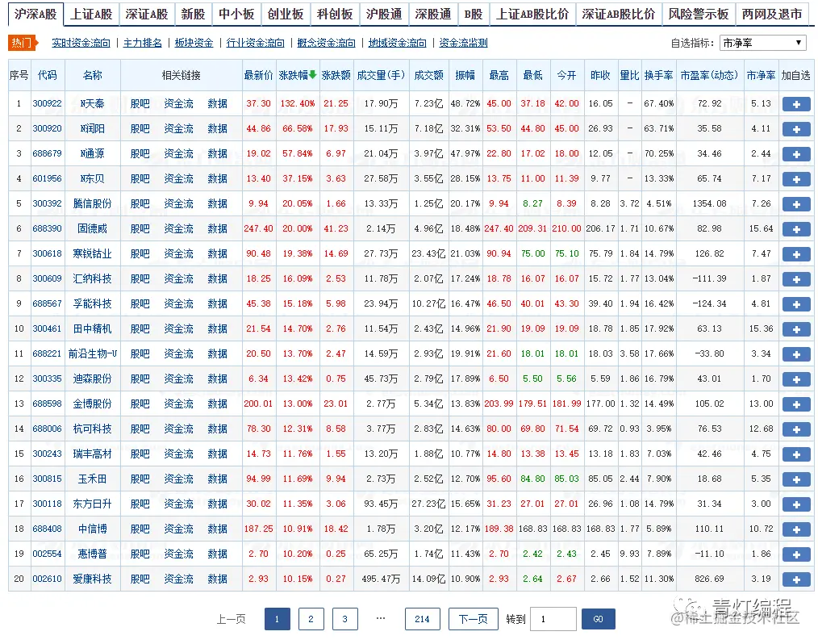Add 杭可科技 to watchlist with plus icon

(796, 429)
